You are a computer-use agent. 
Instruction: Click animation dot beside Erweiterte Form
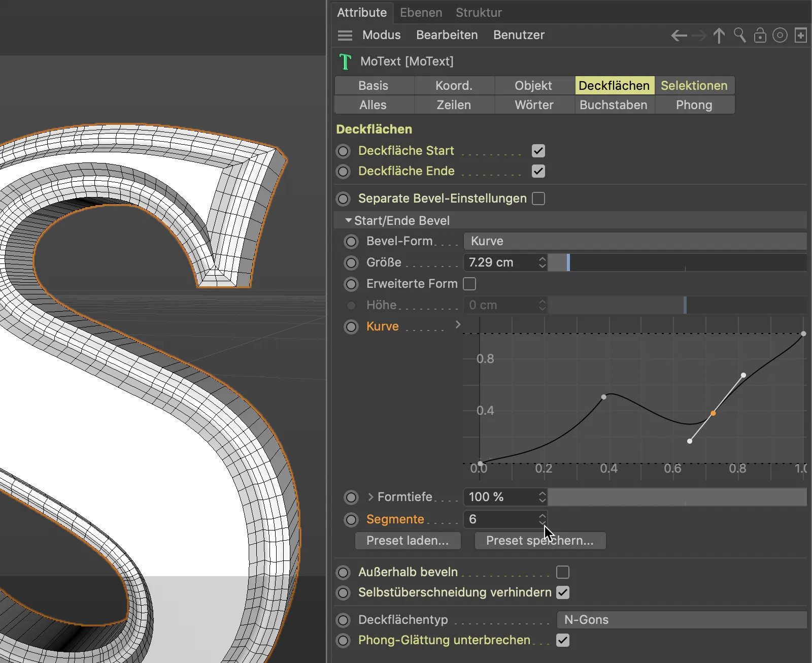[351, 284]
